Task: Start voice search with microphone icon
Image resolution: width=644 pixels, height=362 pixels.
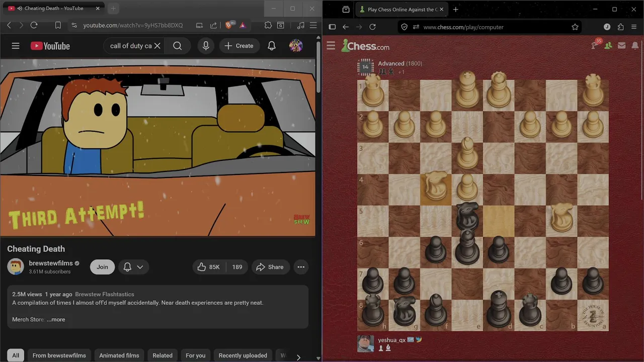Action: [206, 46]
